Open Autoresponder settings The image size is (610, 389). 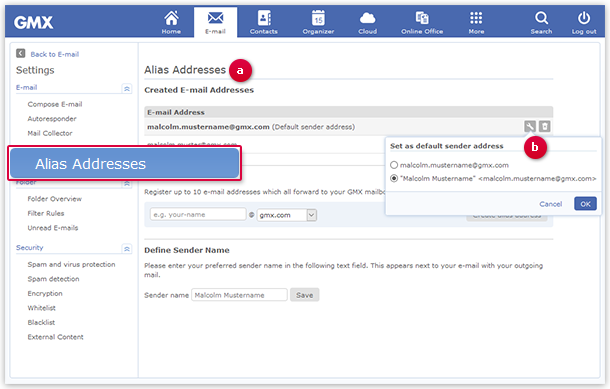[52, 119]
